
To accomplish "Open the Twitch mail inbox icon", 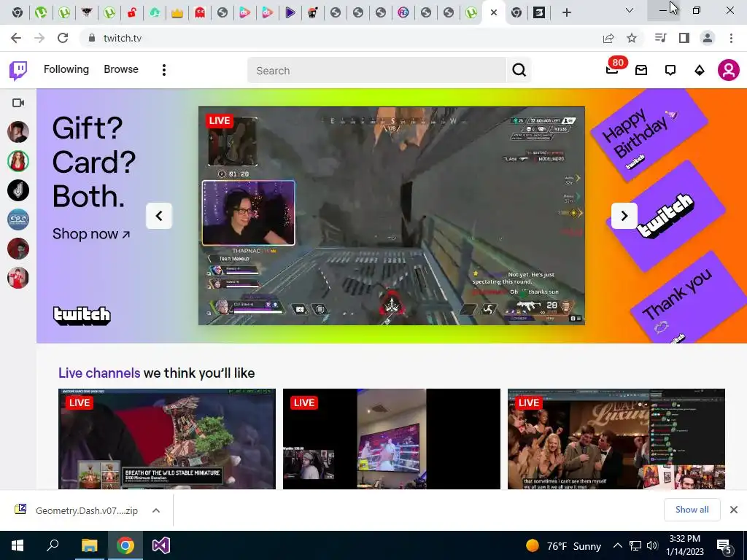I will (x=641, y=71).
